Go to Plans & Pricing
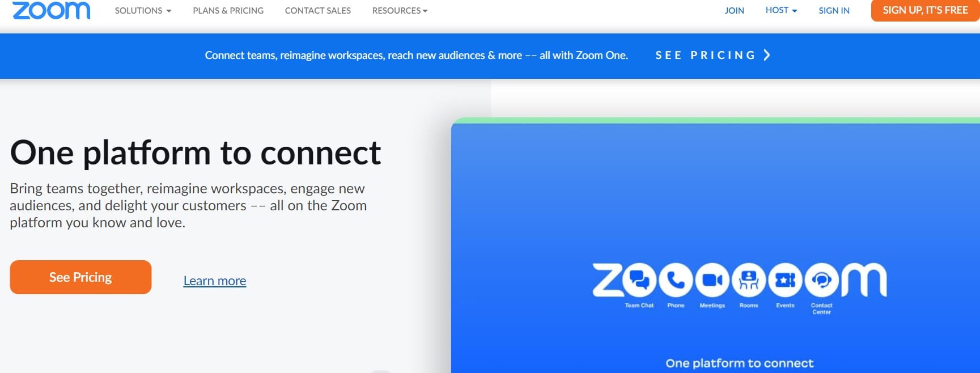Image resolution: width=980 pixels, height=373 pixels. pyautogui.click(x=228, y=11)
